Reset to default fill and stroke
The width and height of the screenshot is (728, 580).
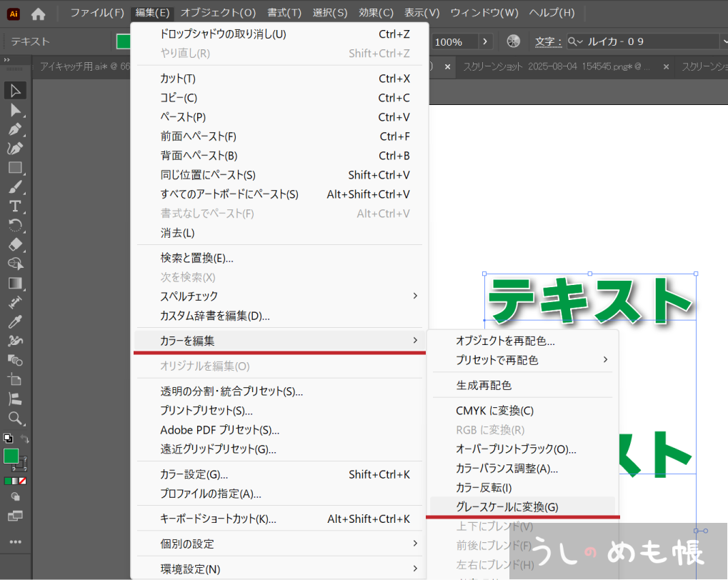pyautogui.click(x=8, y=439)
